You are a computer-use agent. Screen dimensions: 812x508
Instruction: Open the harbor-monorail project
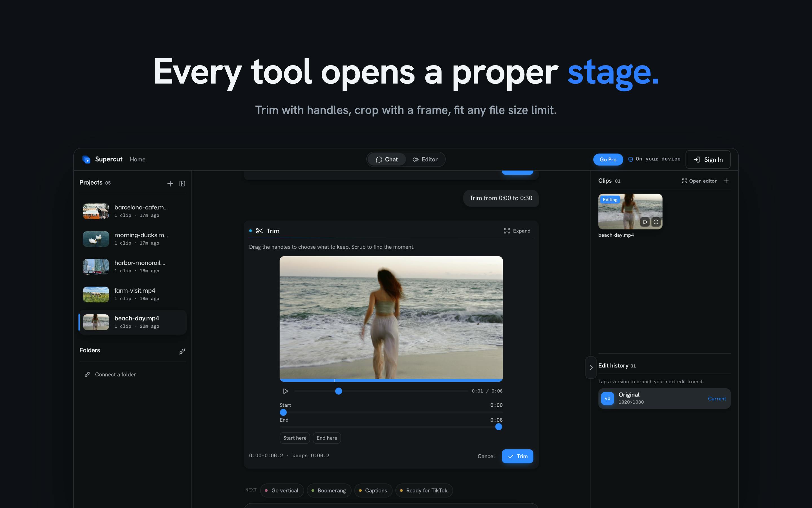click(133, 266)
